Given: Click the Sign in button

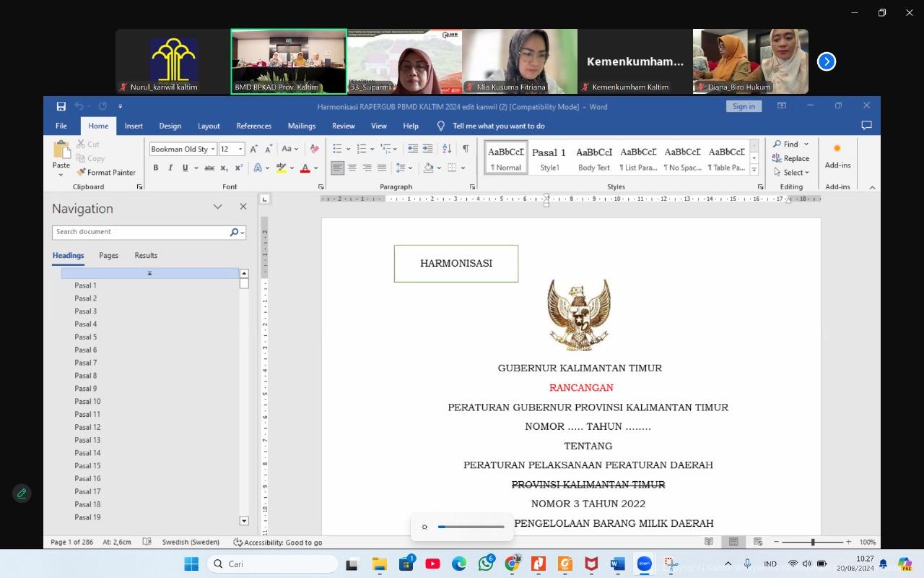Looking at the screenshot, I should 744,106.
